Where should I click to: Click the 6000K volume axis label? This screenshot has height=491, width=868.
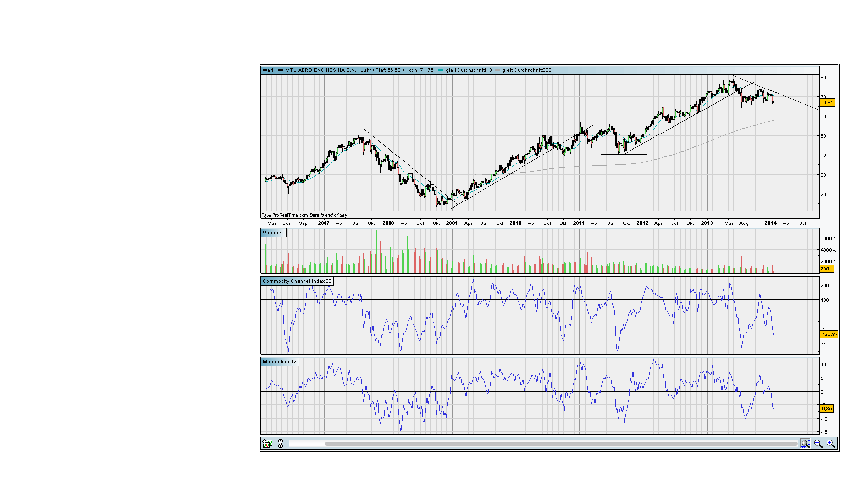[x=828, y=239]
